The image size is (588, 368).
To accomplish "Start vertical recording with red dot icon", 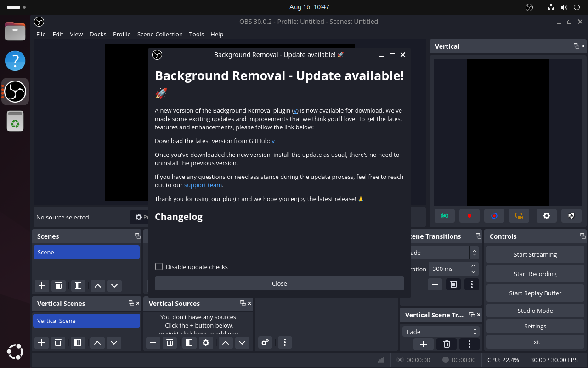I will pos(469,216).
